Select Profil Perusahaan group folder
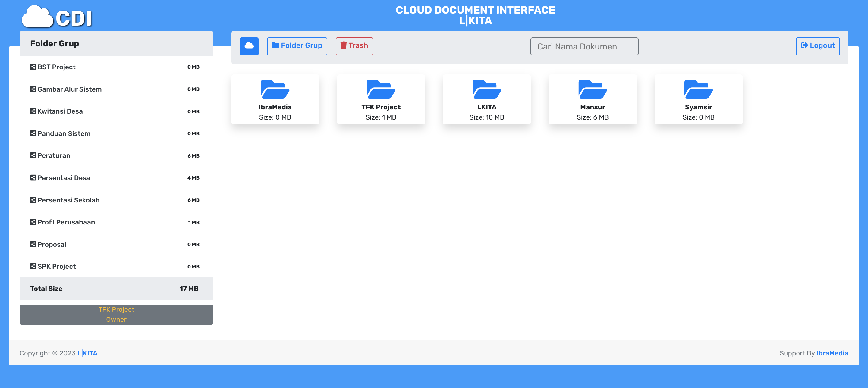This screenshot has height=388, width=868. (x=66, y=222)
